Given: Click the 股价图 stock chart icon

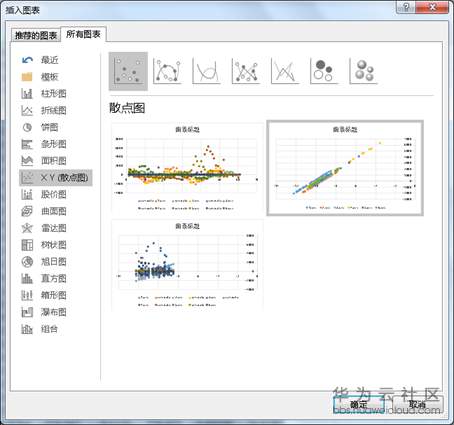Looking at the screenshot, I should [x=27, y=194].
